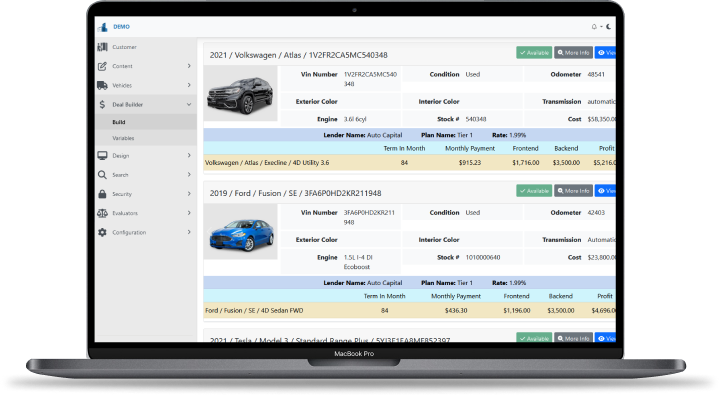This screenshot has width=719, height=396.
Task: Click the Vehicles truck icon
Action: [x=102, y=85]
